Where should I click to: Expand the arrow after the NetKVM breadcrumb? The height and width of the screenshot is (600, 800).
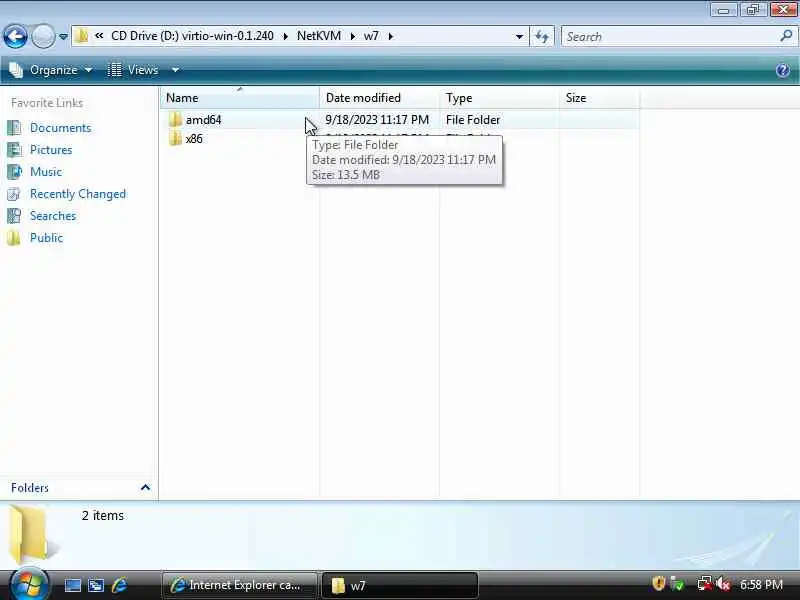353,36
